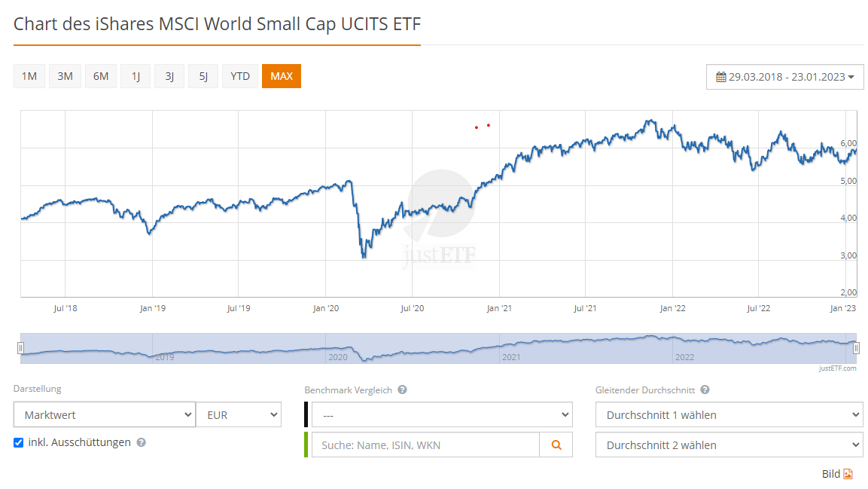The width and height of the screenshot is (868, 489).
Task: Expand the Durchschnitt 2 wählen dropdown
Action: tap(729, 445)
